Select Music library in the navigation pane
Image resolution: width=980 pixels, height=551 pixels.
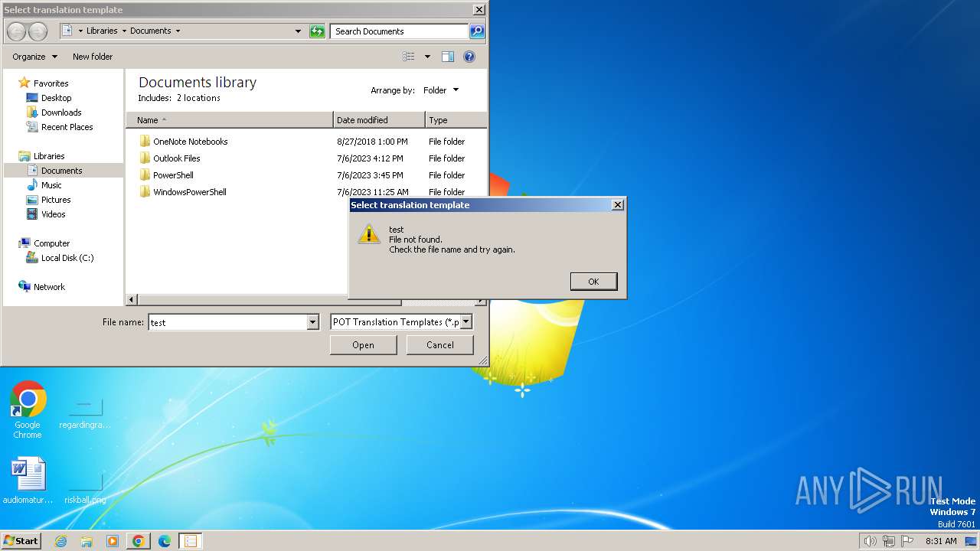(x=51, y=185)
